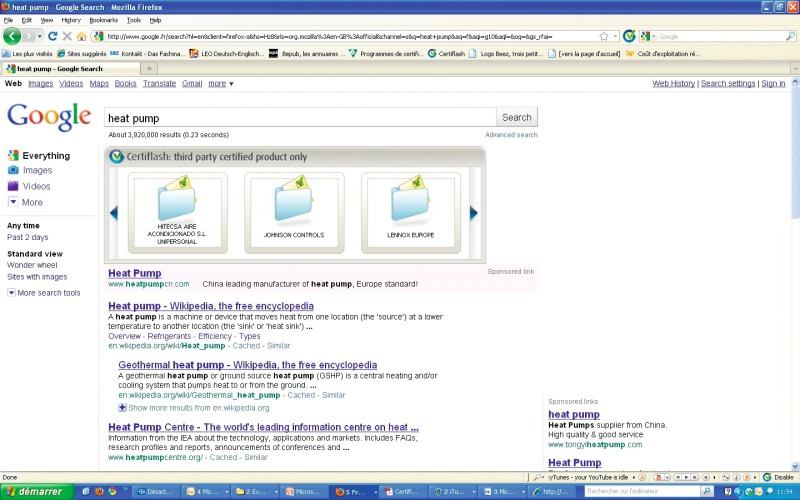Open the History menu
This screenshot has width=800, height=500.
point(71,20)
